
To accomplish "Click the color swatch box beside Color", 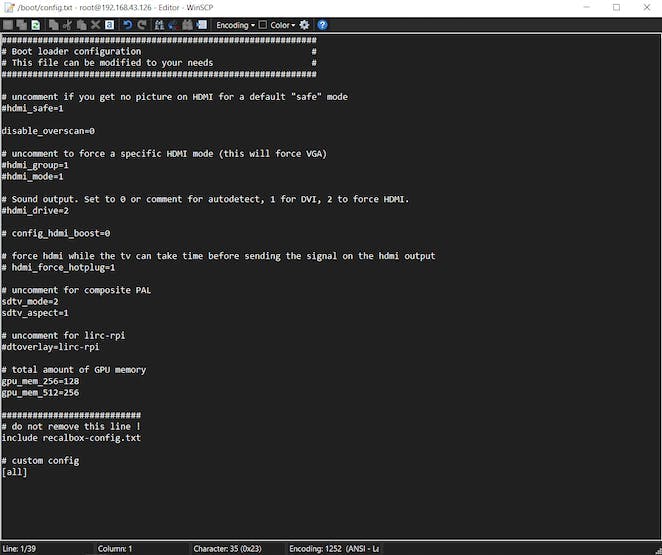I will [x=263, y=25].
